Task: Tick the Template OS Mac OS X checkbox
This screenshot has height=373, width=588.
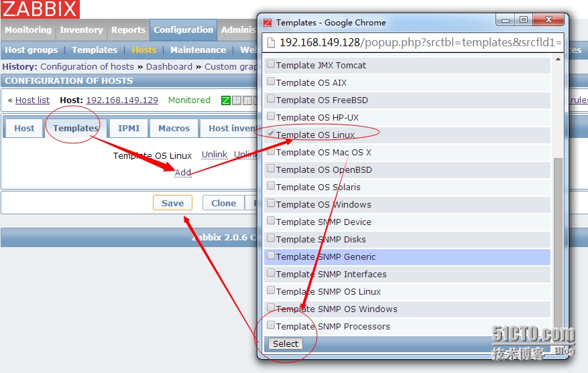Action: 271,151
